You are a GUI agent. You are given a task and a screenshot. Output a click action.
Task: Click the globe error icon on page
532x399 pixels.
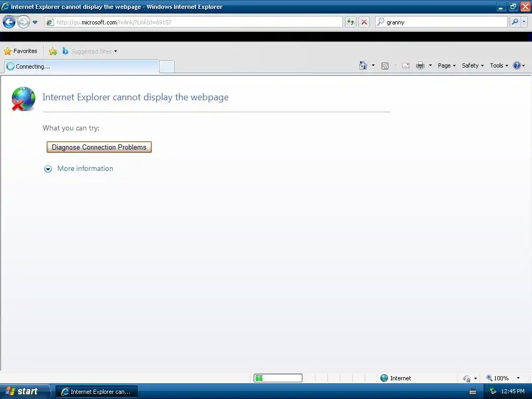point(23,99)
